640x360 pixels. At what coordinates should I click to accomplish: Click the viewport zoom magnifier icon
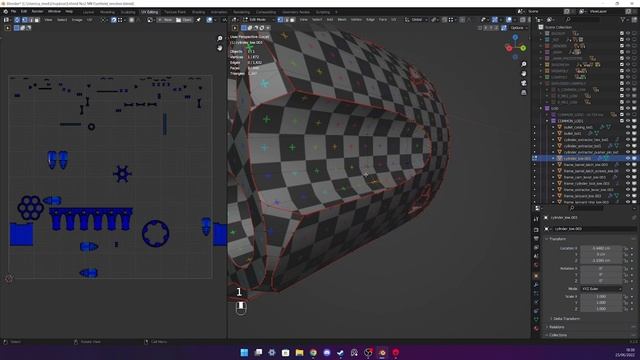(524, 64)
